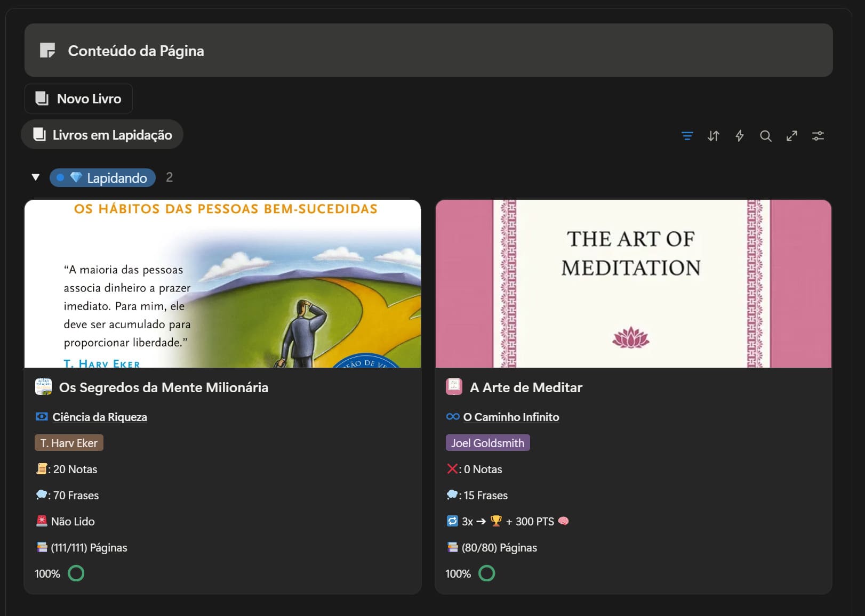865x616 pixels.
Task: Click the brain icon after 300 PTS
Action: click(563, 521)
